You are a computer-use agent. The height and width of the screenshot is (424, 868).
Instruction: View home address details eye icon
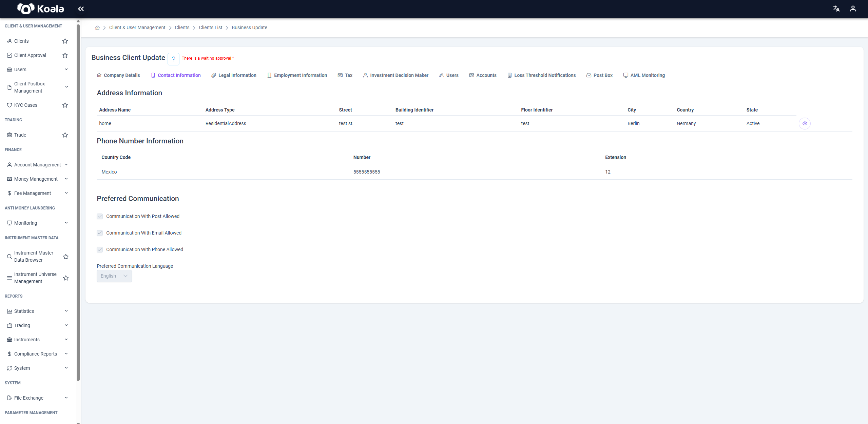pos(805,123)
